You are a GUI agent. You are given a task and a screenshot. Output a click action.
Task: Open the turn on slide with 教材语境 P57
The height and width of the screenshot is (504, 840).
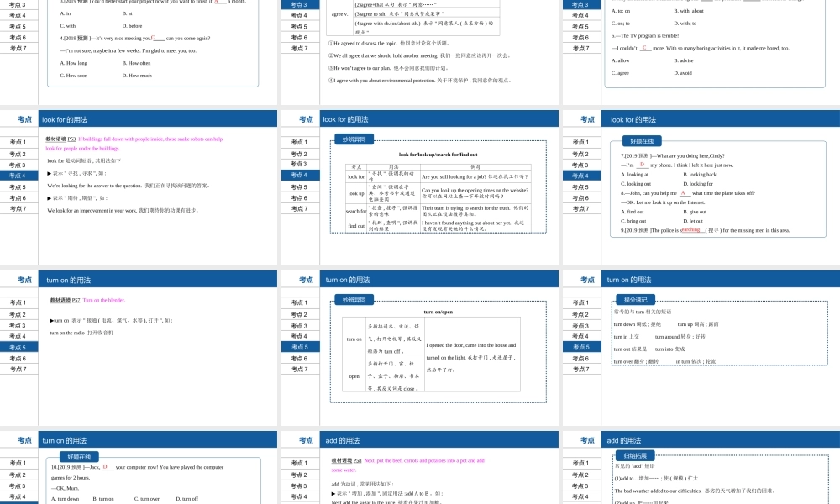click(x=139, y=348)
